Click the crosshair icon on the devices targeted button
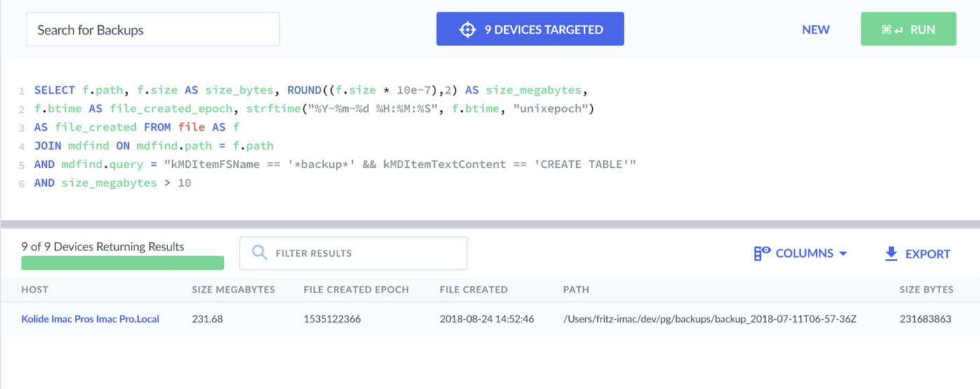980x389 pixels. [467, 29]
